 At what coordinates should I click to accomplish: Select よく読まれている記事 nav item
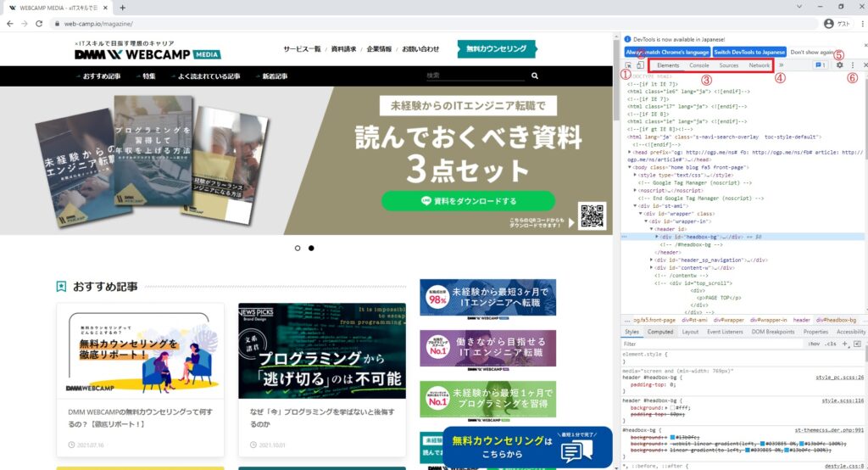pyautogui.click(x=209, y=76)
